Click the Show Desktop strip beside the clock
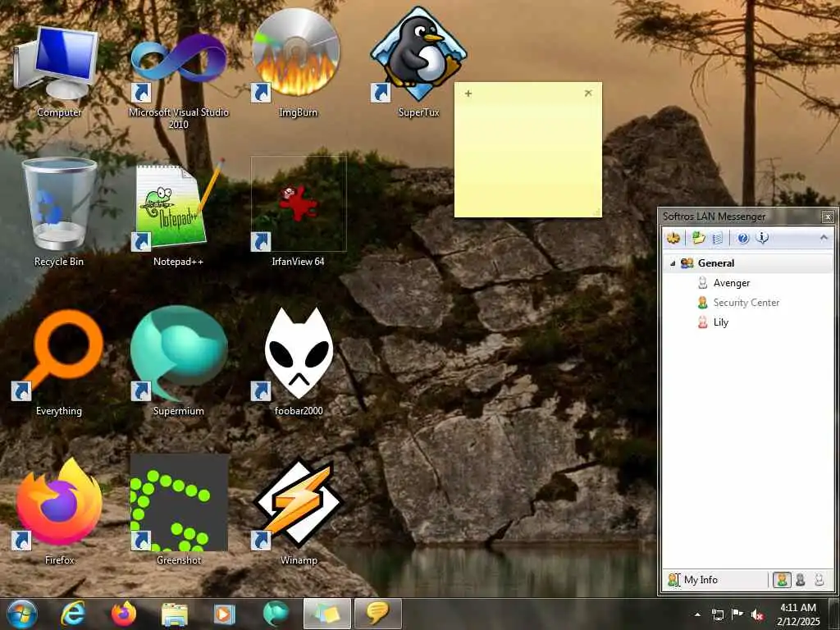 tap(834, 614)
